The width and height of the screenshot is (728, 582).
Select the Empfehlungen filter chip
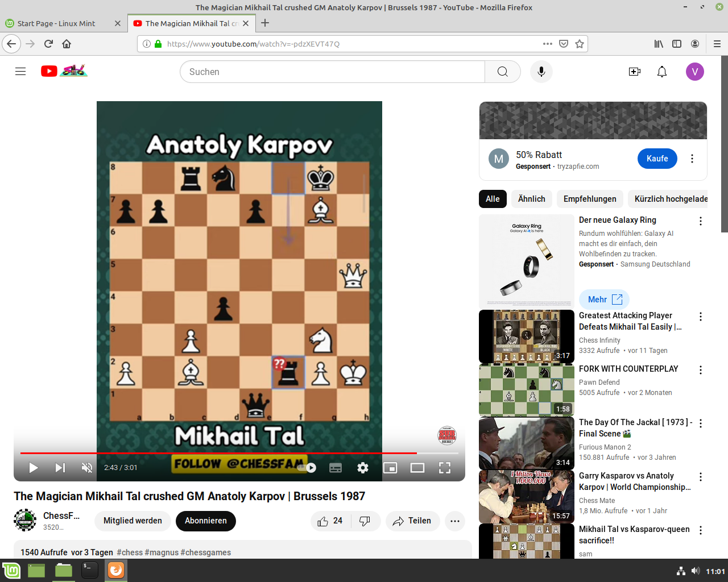[590, 199]
